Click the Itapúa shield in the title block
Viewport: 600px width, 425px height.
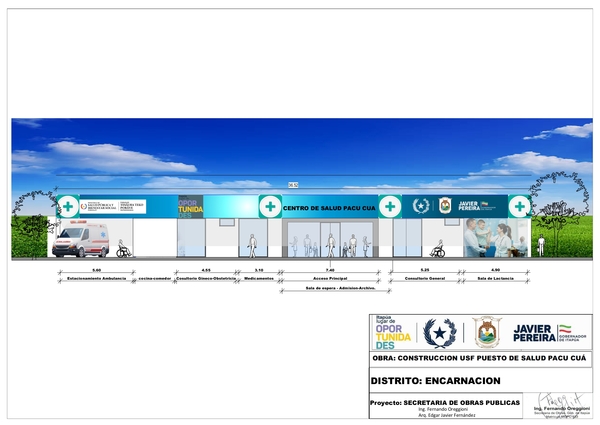pos(487,332)
